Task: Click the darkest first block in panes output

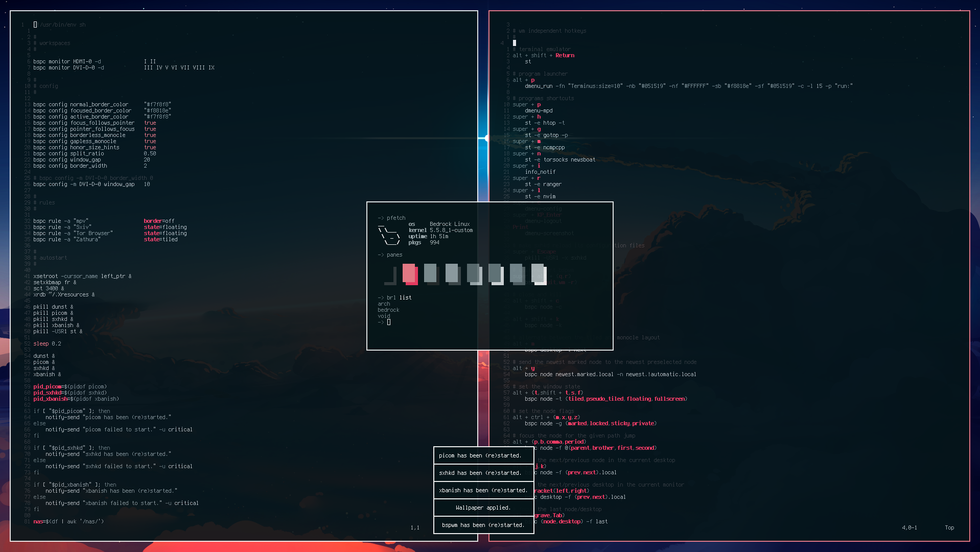Action: 390,275
